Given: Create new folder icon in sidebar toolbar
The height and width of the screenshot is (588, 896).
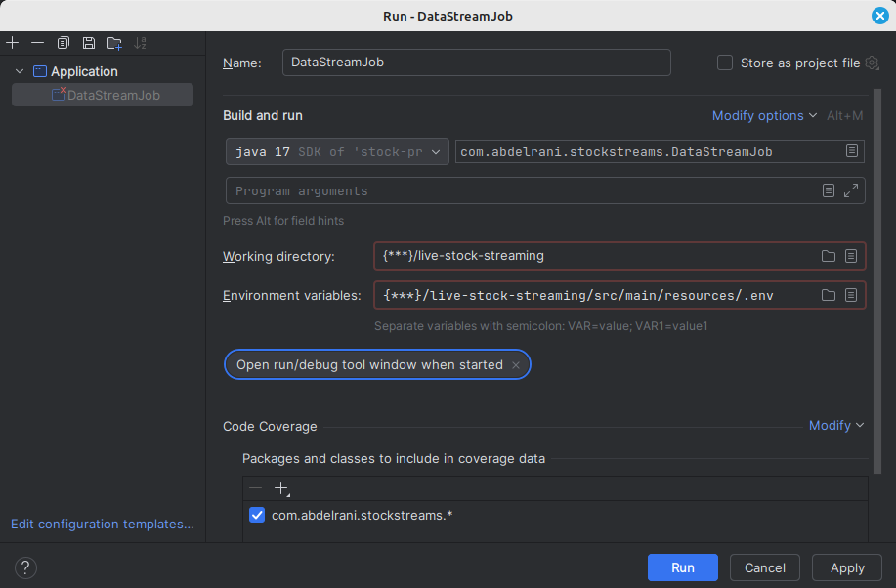Looking at the screenshot, I should [x=114, y=43].
